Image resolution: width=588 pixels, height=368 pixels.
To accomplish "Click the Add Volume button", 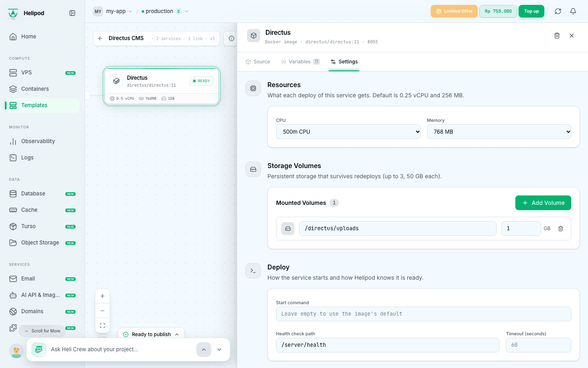I will click(543, 203).
